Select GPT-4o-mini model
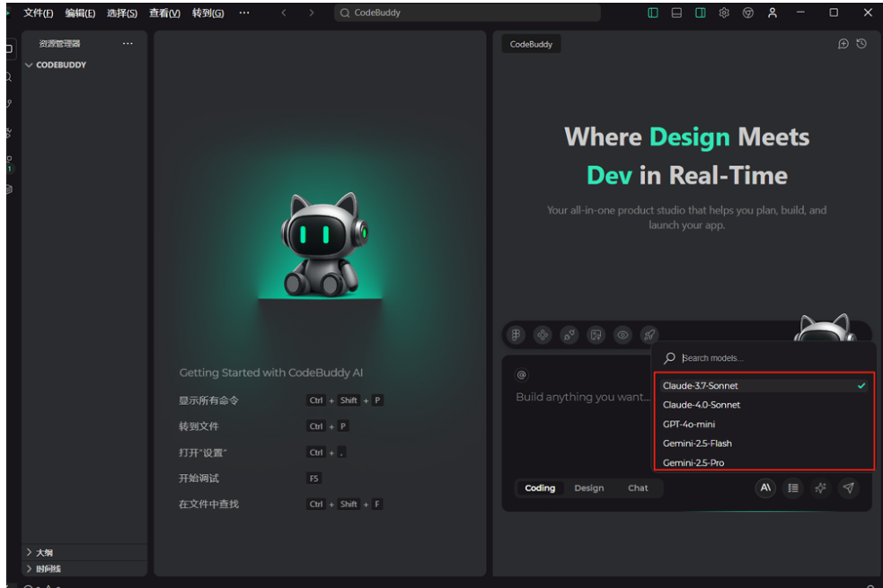Viewport: 883px width, 588px height. pos(764,424)
